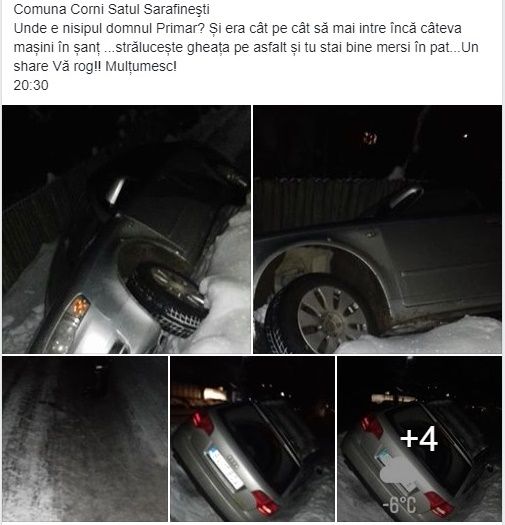Click the Audi rings emblem on trunk

pyautogui.click(x=233, y=459)
